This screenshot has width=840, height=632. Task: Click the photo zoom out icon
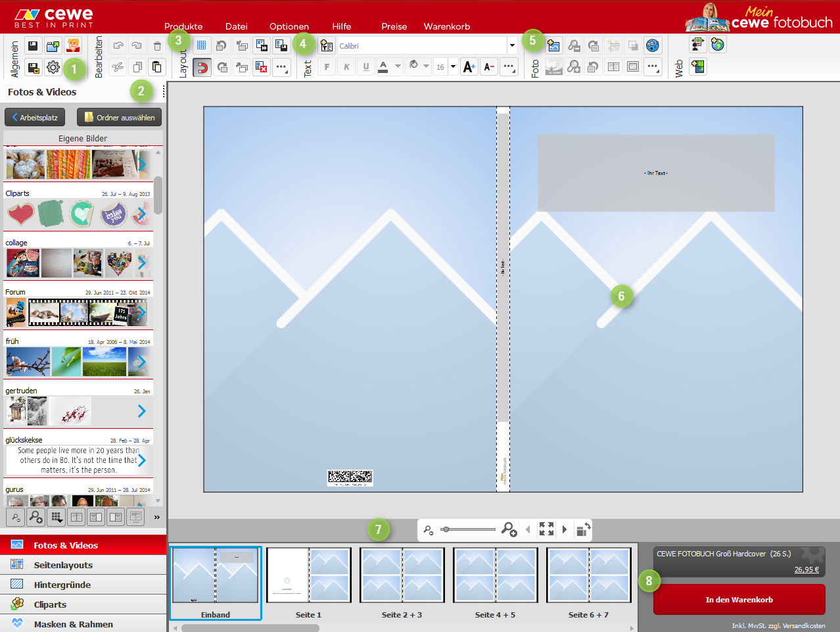pyautogui.click(x=574, y=45)
